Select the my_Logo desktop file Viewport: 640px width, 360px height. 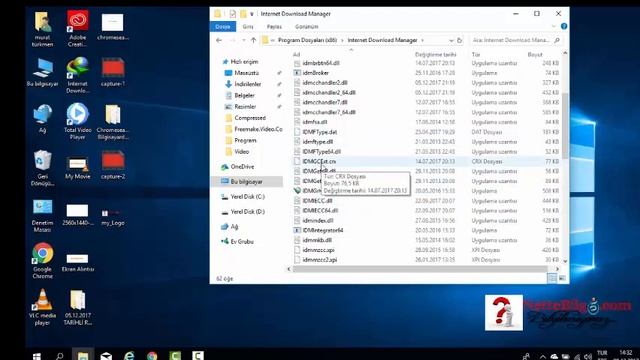point(113,217)
